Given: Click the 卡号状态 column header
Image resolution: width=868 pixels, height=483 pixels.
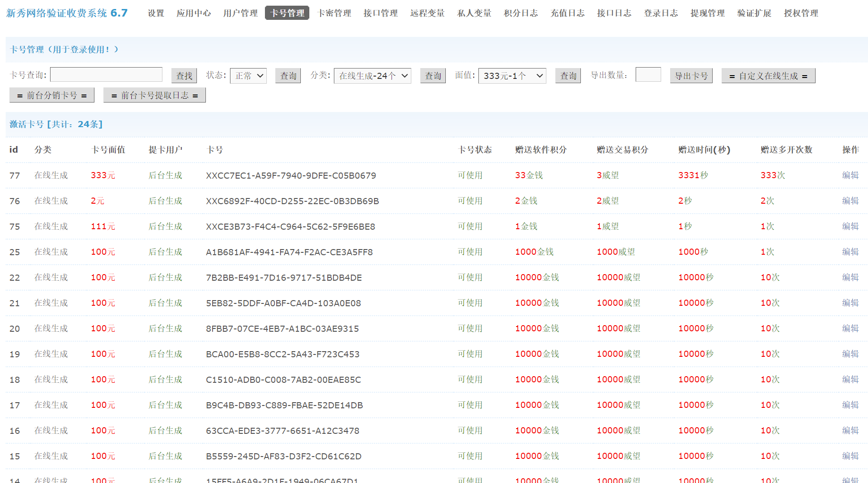Looking at the screenshot, I should (475, 150).
